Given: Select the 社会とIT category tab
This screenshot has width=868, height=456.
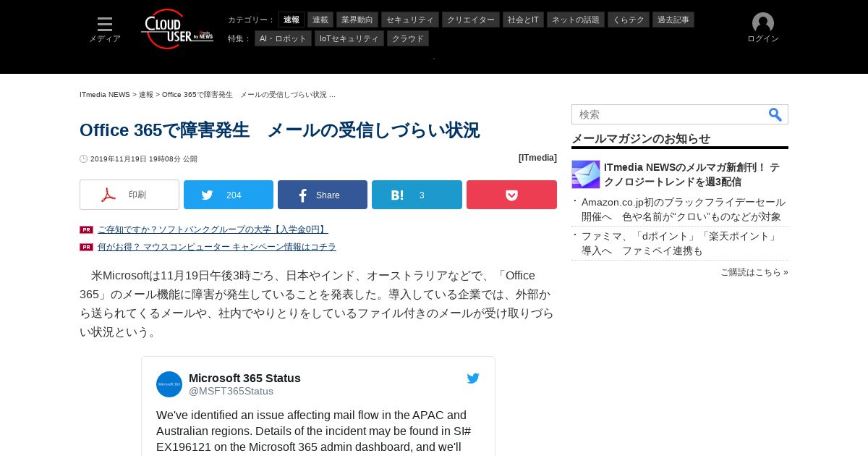Looking at the screenshot, I should pyautogui.click(x=523, y=20).
